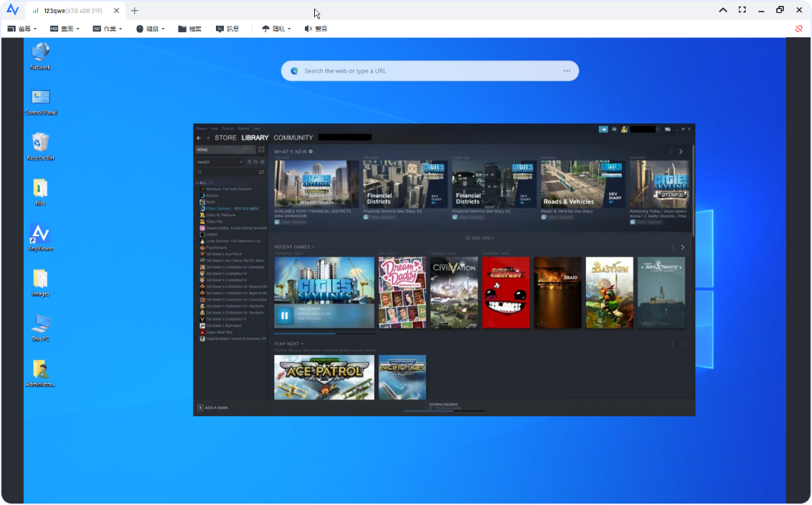
Task: Expand the Recent Games sort dropdown
Action: pyautogui.click(x=313, y=247)
